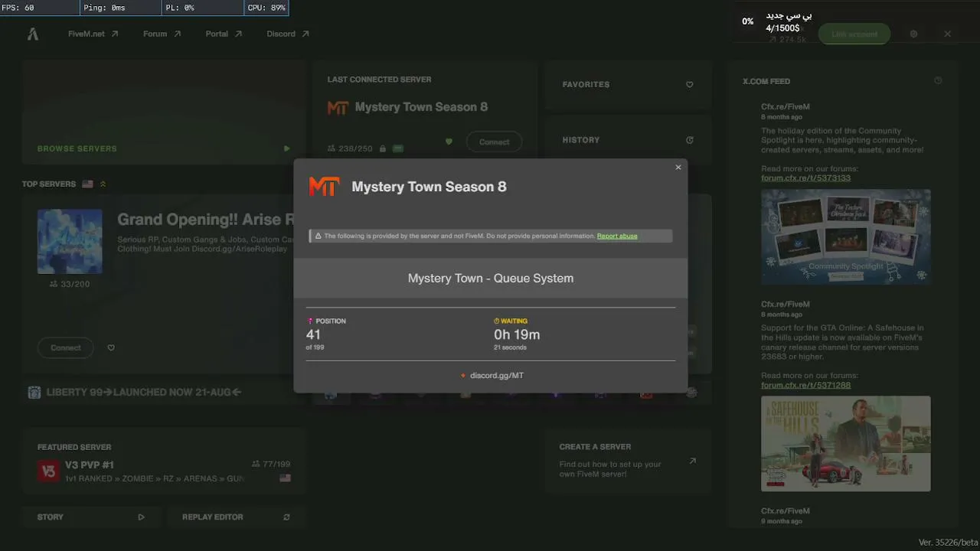The image size is (980, 551).
Task: Click the Ver. 35226/beta version label
Action: (x=946, y=543)
